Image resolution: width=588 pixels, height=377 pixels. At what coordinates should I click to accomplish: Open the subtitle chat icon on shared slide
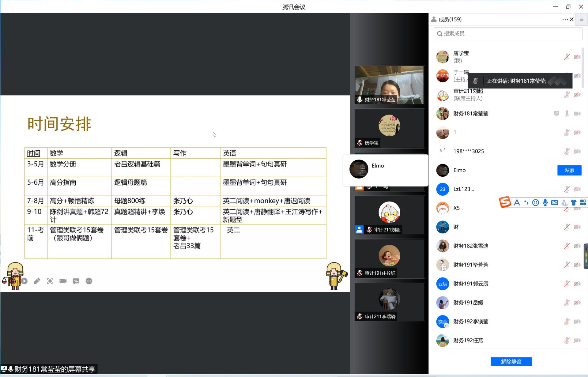[x=76, y=281]
